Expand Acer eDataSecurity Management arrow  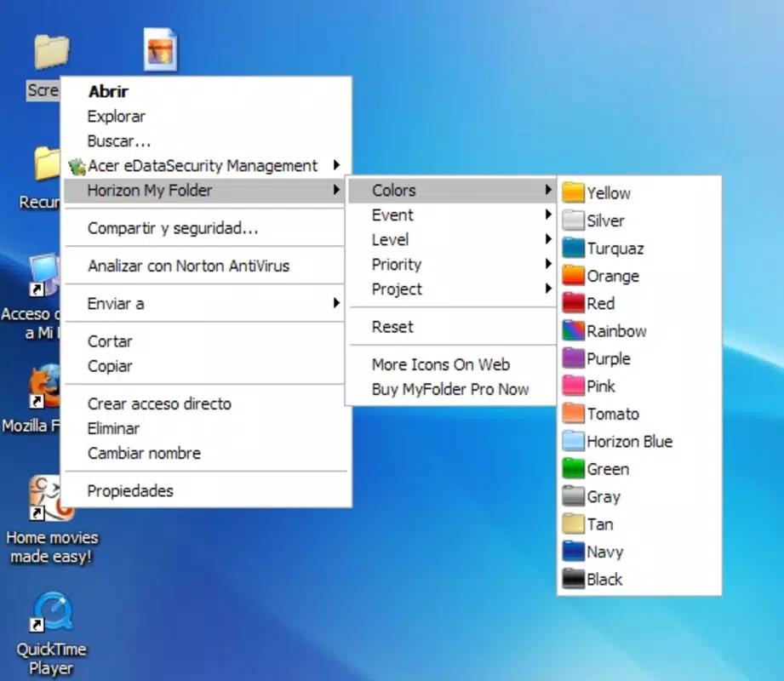coord(336,165)
